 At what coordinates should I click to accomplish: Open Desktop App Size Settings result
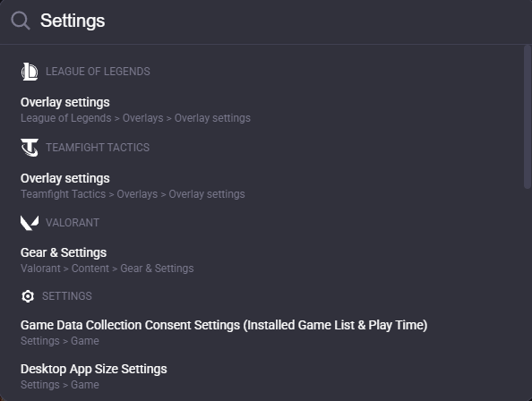94,376
